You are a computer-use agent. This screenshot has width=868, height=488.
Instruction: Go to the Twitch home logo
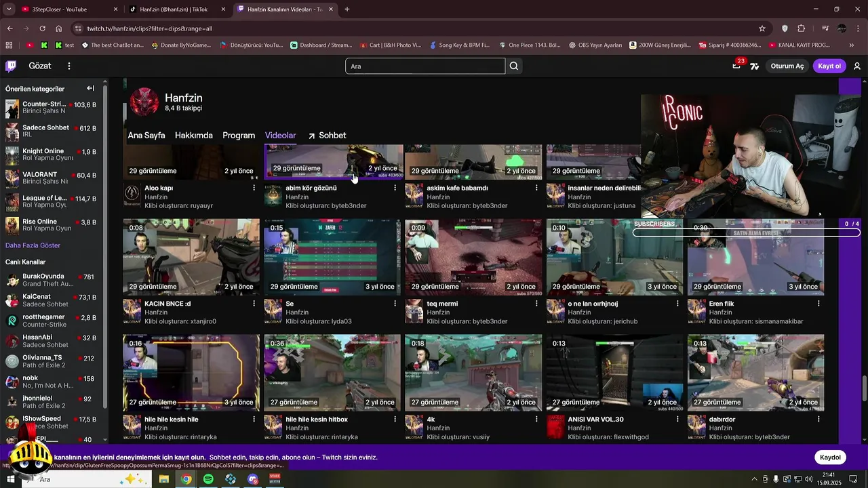(11, 66)
